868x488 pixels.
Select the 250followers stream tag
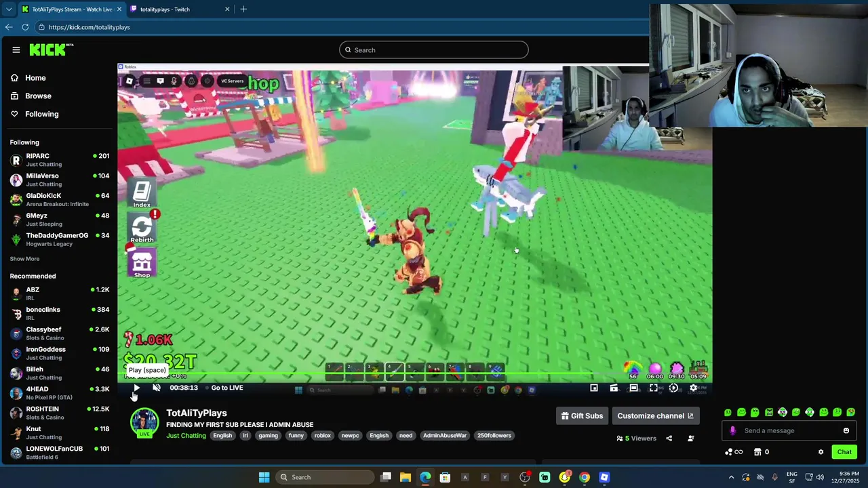tap(494, 436)
